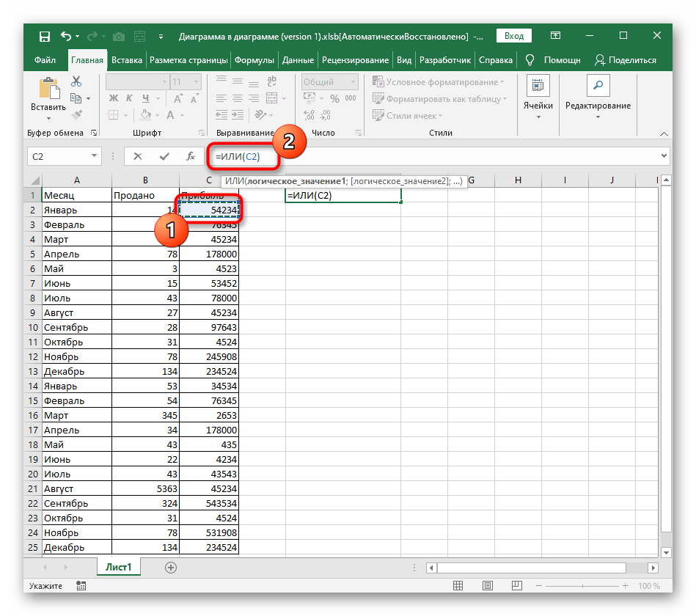The width and height of the screenshot is (696, 616).
Task: Click the Cut scissors icon
Action: pyautogui.click(x=76, y=82)
